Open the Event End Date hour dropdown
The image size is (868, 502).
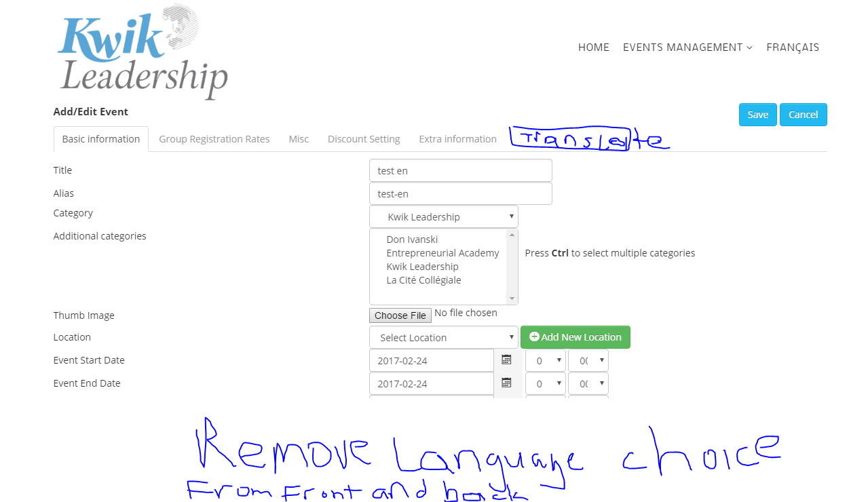click(546, 384)
